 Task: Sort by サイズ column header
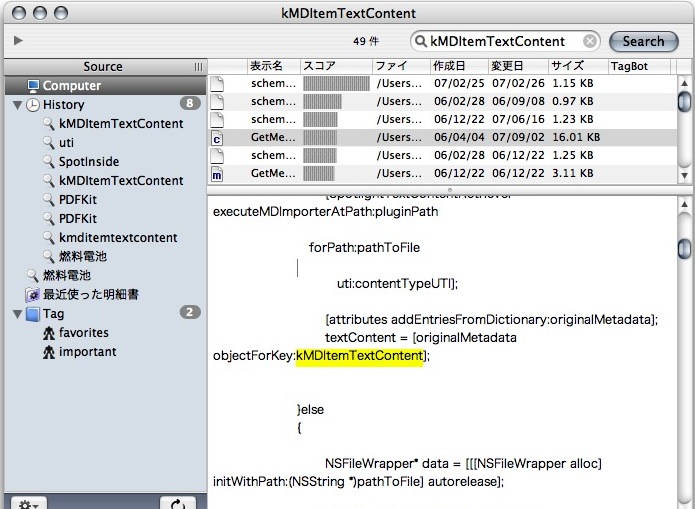578,67
